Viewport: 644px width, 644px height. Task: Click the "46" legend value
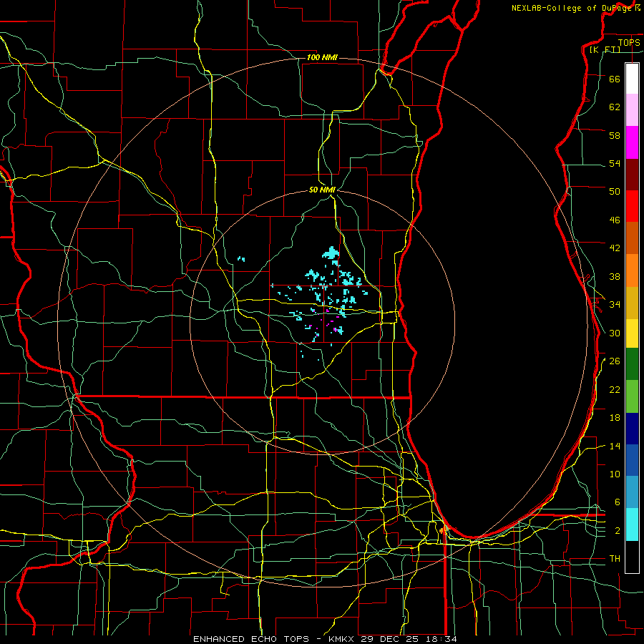615,220
